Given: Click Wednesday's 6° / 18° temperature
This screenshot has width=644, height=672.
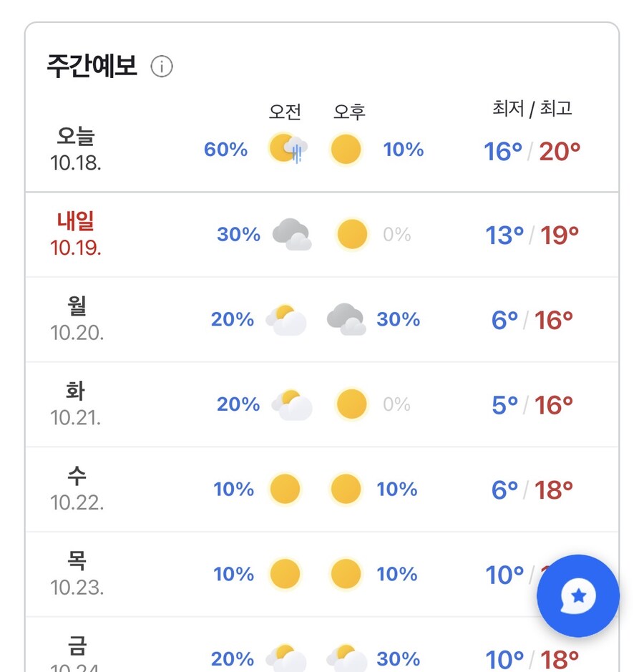Looking at the screenshot, I should pos(532,490).
